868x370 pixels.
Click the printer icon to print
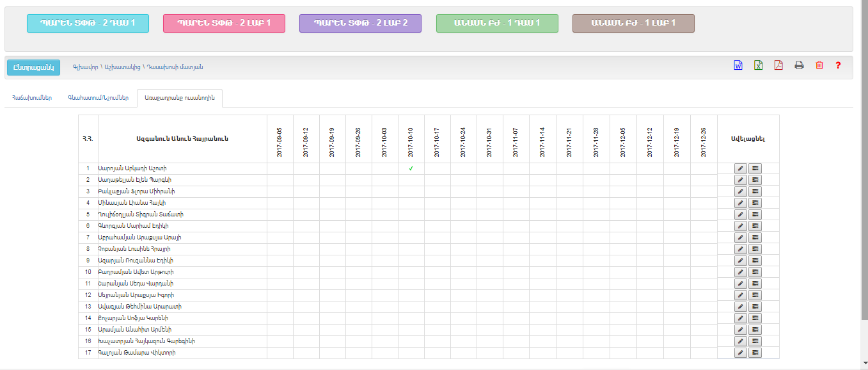coord(799,65)
